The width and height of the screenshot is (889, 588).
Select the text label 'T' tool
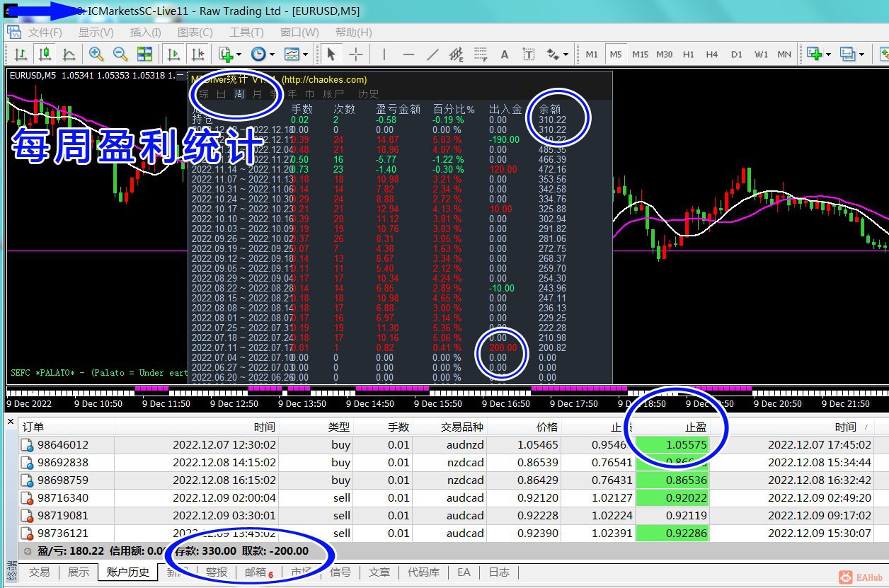[529, 54]
